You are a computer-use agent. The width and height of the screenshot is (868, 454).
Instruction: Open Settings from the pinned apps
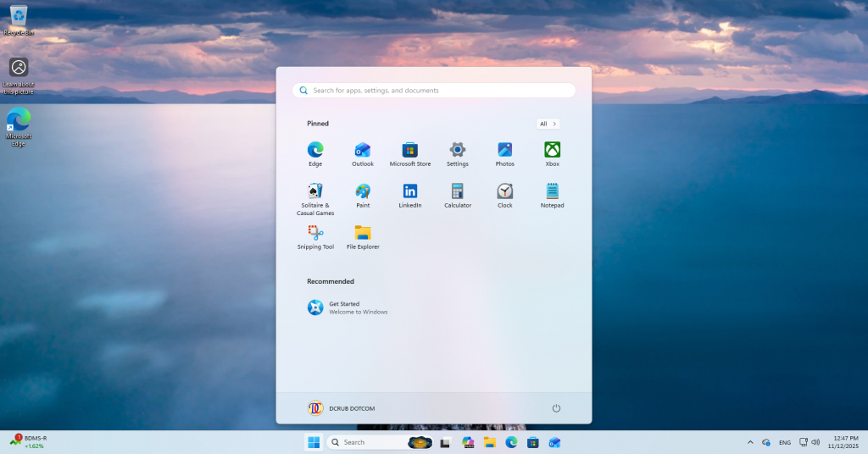click(457, 154)
